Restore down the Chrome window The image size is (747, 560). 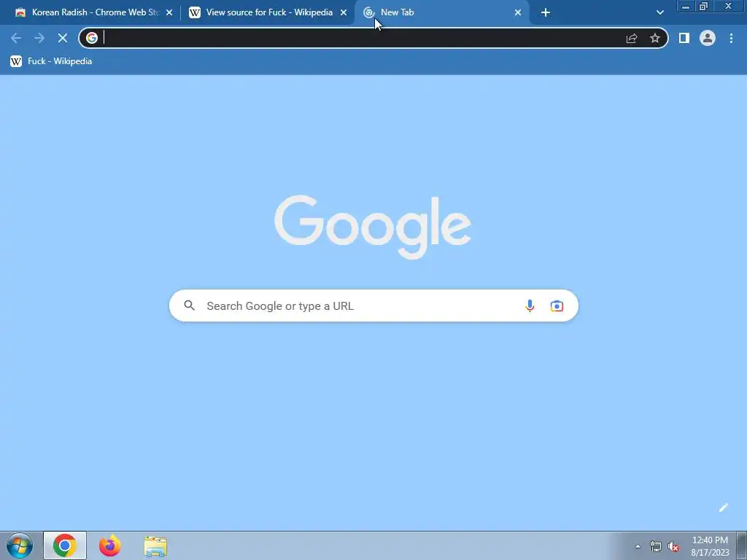pos(703,6)
